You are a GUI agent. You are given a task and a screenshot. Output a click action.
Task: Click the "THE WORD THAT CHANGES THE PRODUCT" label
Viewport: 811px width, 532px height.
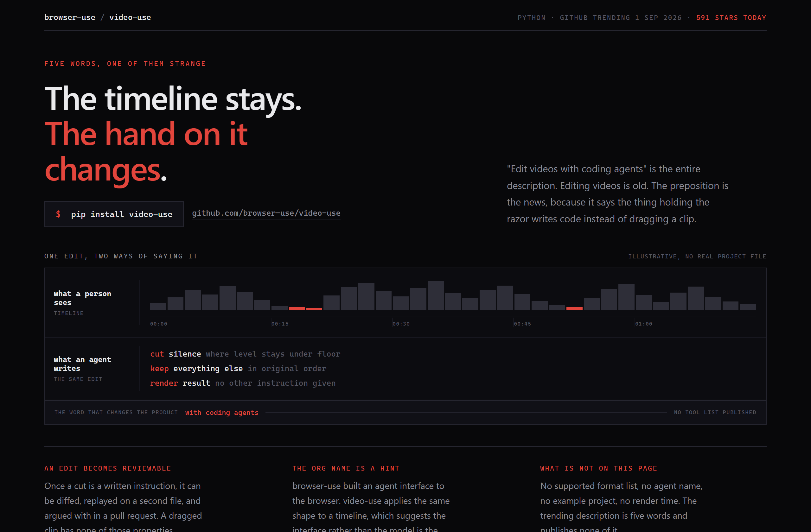(116, 412)
